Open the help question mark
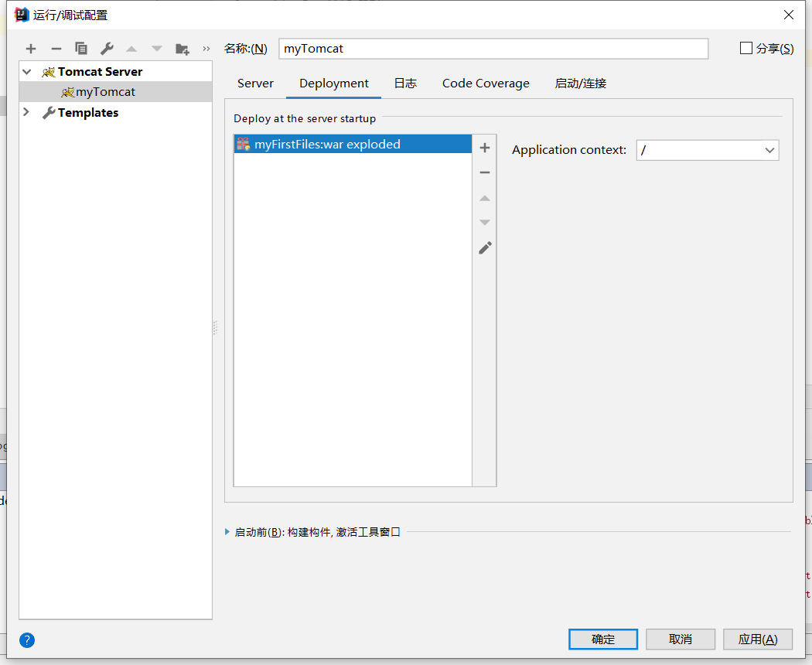The height and width of the screenshot is (665, 812). (x=27, y=640)
